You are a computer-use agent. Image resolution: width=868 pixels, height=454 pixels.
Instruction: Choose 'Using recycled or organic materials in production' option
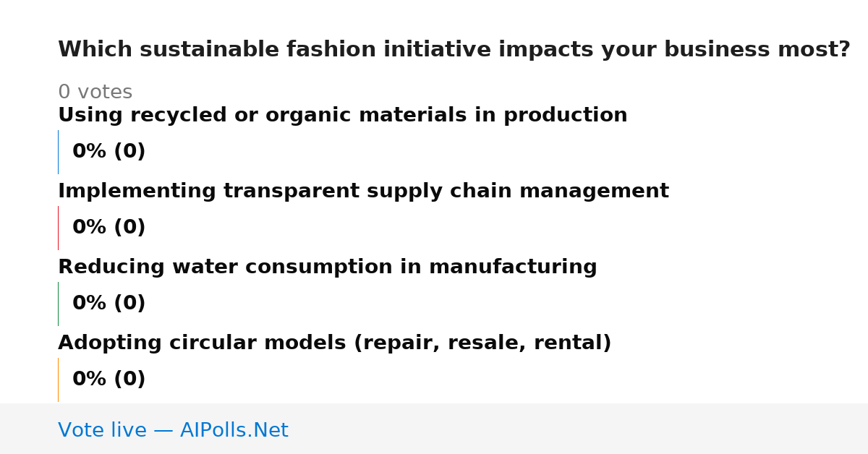coord(342,116)
